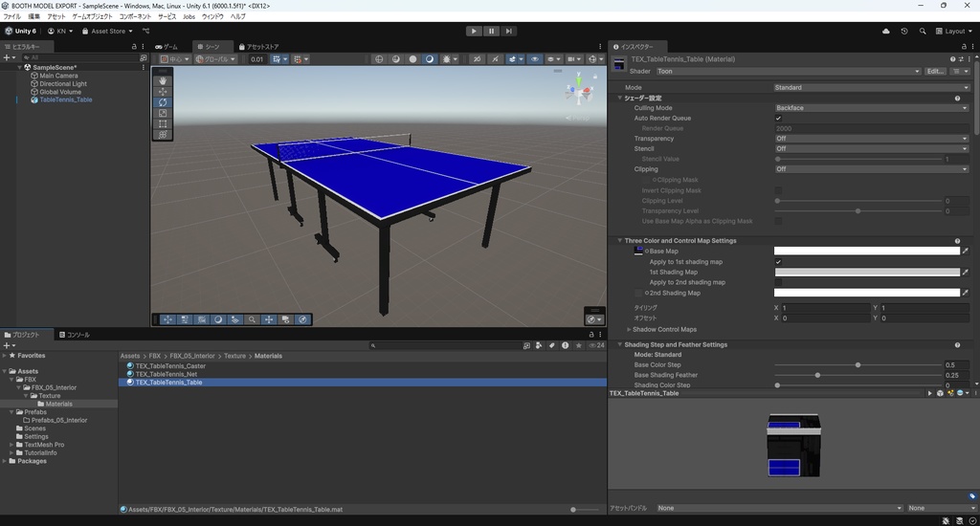Viewport: 980px width, 526px height.
Task: Select the Hand view tool
Action: [x=163, y=80]
